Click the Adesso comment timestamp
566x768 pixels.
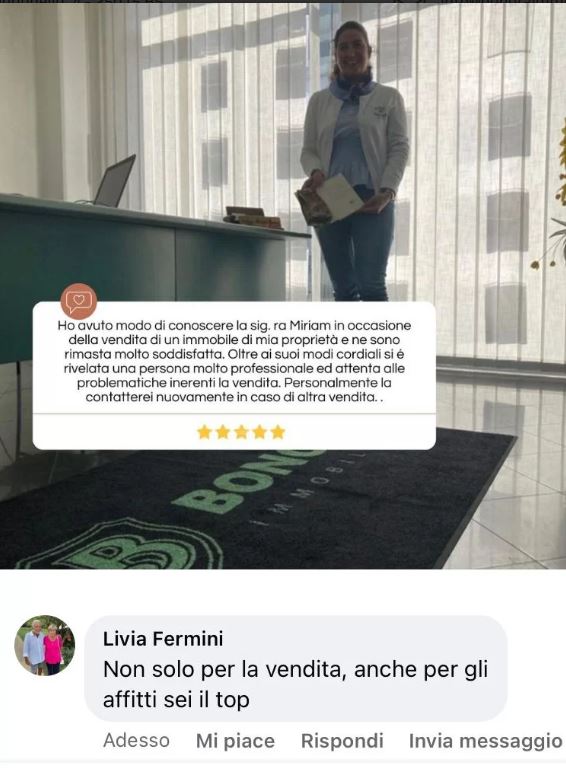point(136,740)
